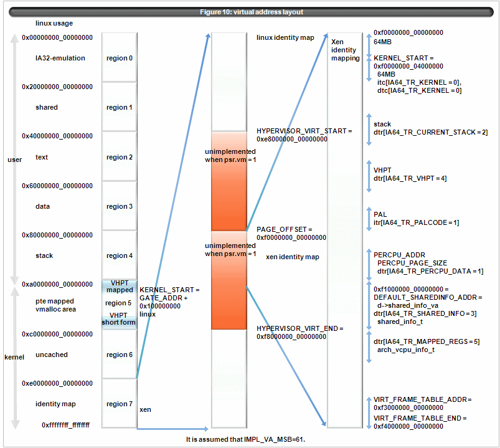Select the "PERCPU_PAGE_SIZE" label
The image size is (500, 448).
pyautogui.click(x=412, y=263)
